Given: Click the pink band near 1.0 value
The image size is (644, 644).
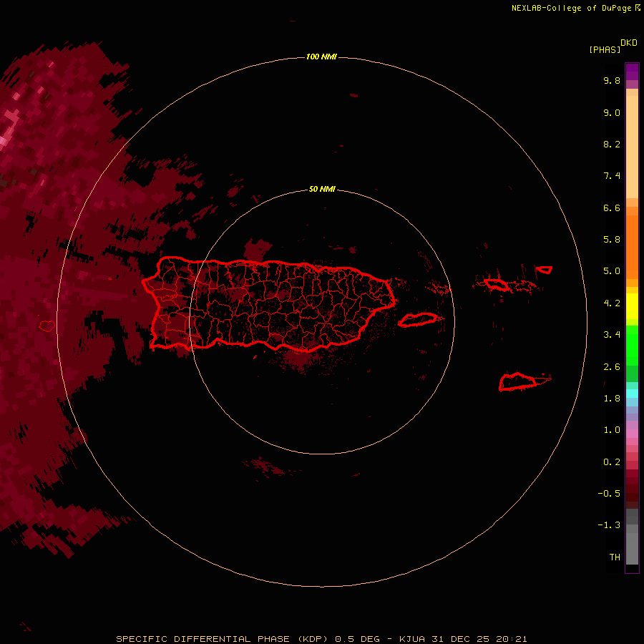Looking at the screenshot, I should (x=632, y=434).
